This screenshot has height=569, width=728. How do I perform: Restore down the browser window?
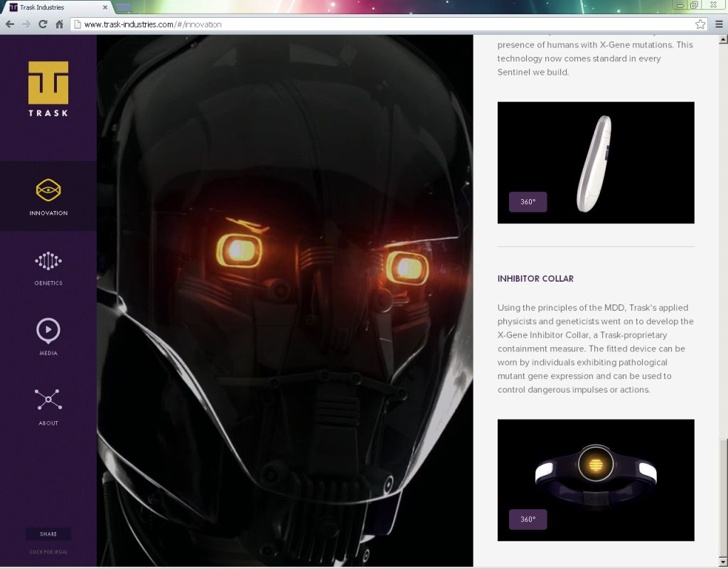coord(694,5)
